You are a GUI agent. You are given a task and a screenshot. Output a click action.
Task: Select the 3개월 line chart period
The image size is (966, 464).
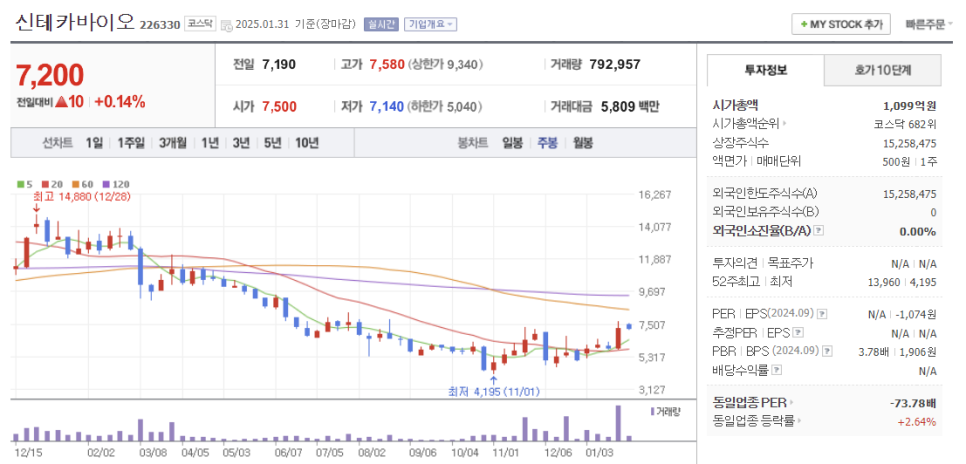point(172,143)
